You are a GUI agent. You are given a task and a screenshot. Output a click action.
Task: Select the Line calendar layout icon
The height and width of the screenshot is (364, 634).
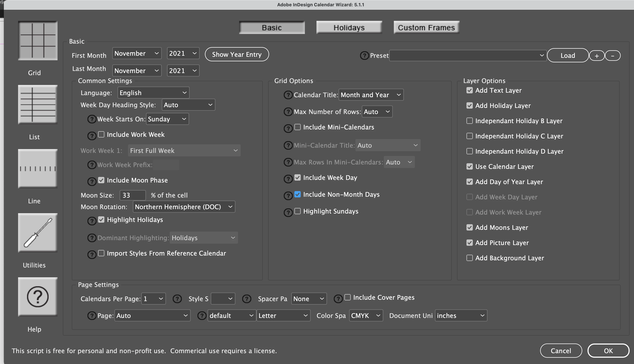tap(38, 169)
